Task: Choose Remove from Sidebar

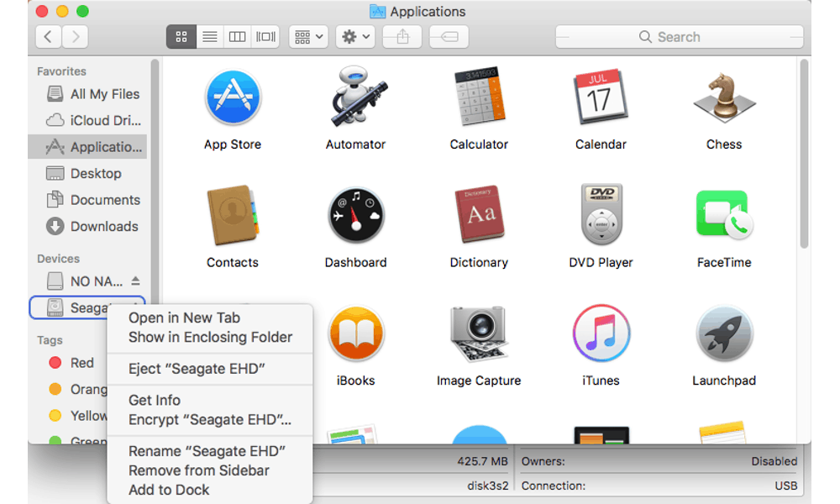Action: click(x=210, y=470)
